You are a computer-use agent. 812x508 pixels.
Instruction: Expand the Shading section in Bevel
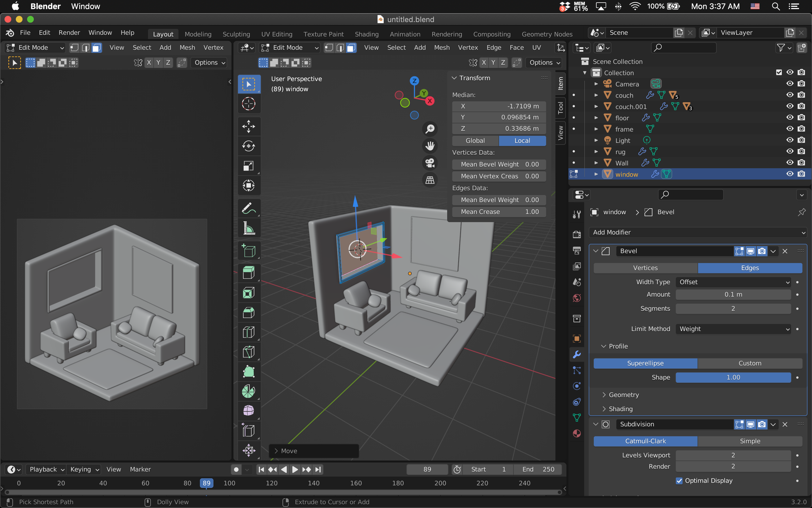tap(620, 409)
